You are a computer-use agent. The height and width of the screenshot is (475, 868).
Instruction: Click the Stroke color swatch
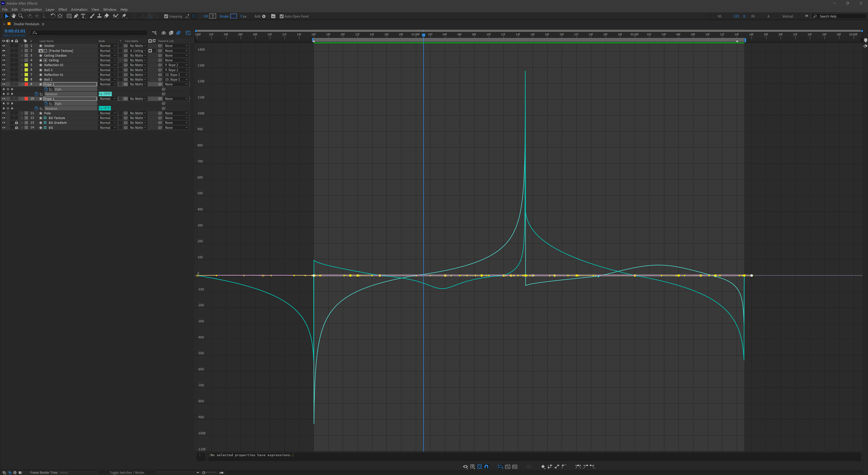(x=234, y=16)
